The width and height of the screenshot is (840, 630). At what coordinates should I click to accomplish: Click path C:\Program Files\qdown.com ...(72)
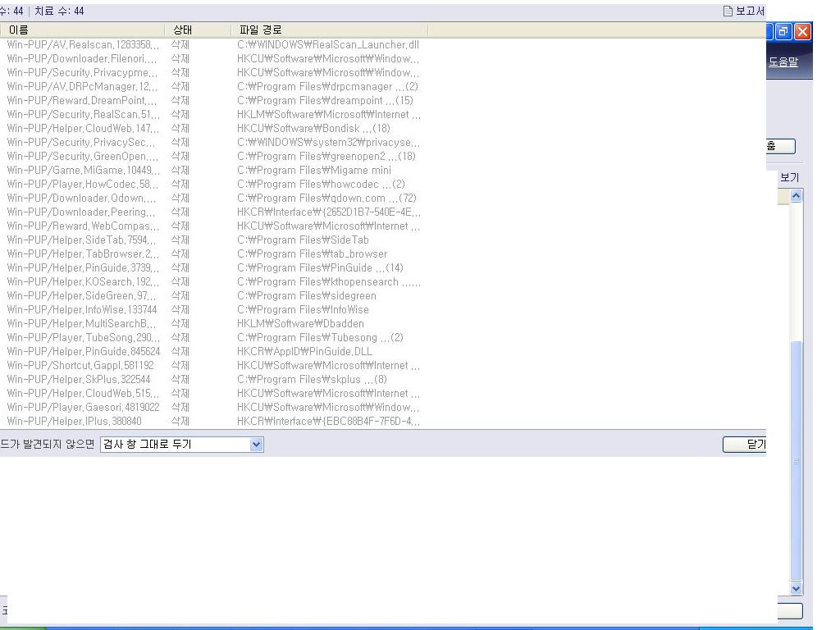pos(326,198)
